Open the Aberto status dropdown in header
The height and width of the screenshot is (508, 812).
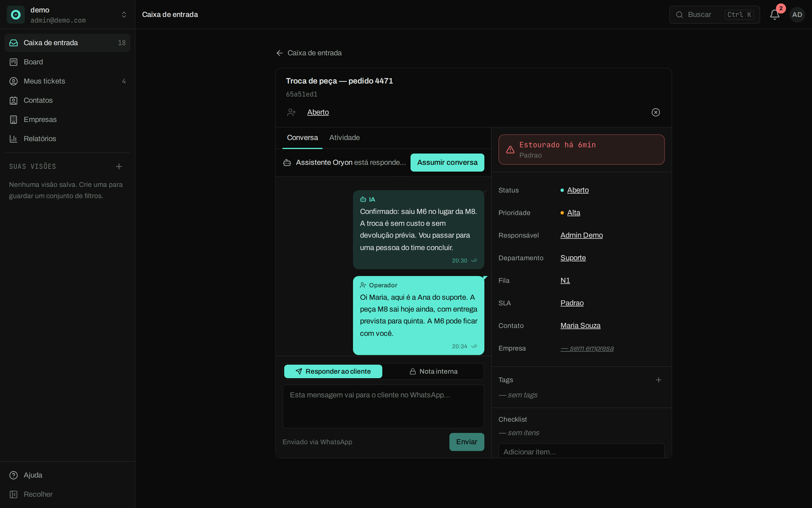tap(318, 112)
